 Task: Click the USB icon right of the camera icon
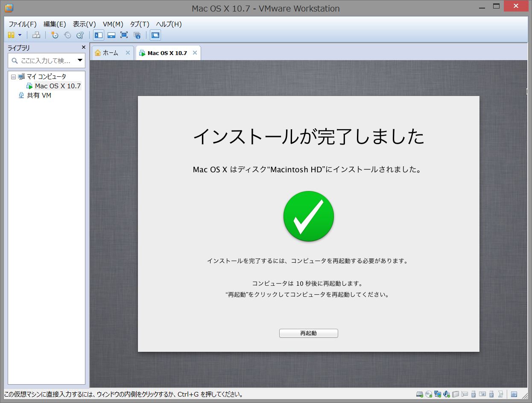click(x=491, y=394)
